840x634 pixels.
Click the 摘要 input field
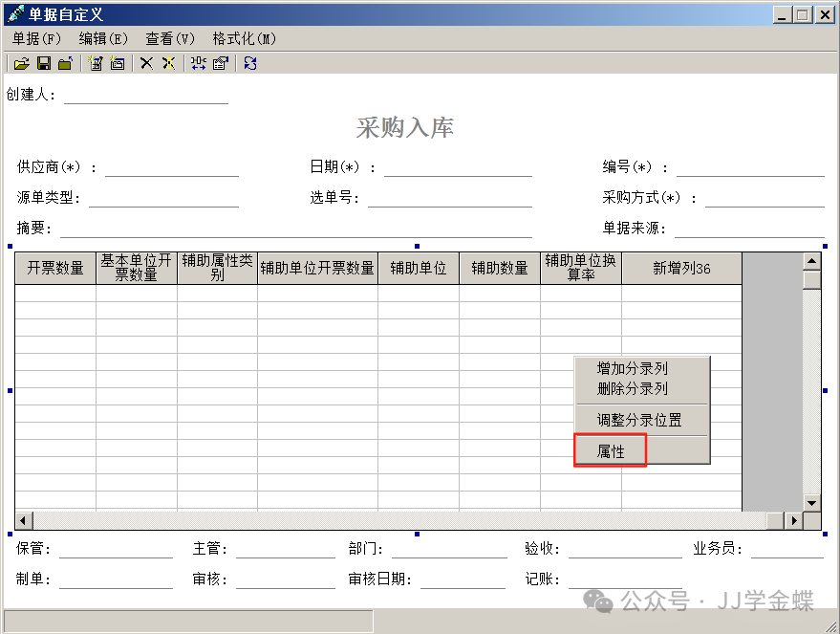[x=296, y=230]
